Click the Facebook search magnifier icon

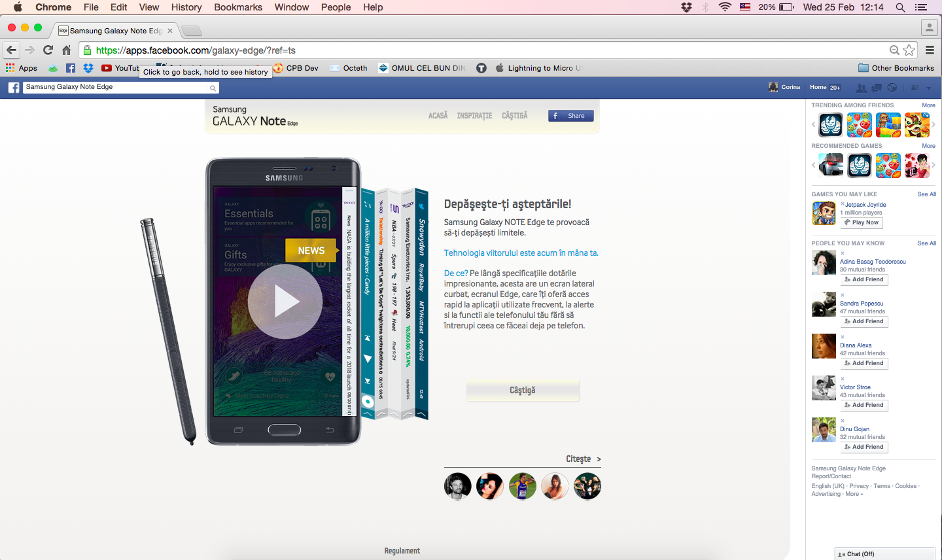coord(213,88)
